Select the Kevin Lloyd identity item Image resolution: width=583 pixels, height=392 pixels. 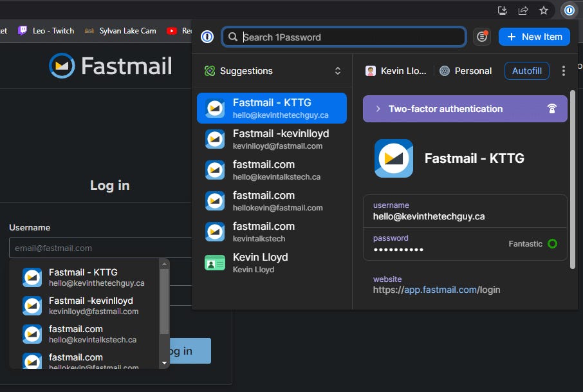272,263
